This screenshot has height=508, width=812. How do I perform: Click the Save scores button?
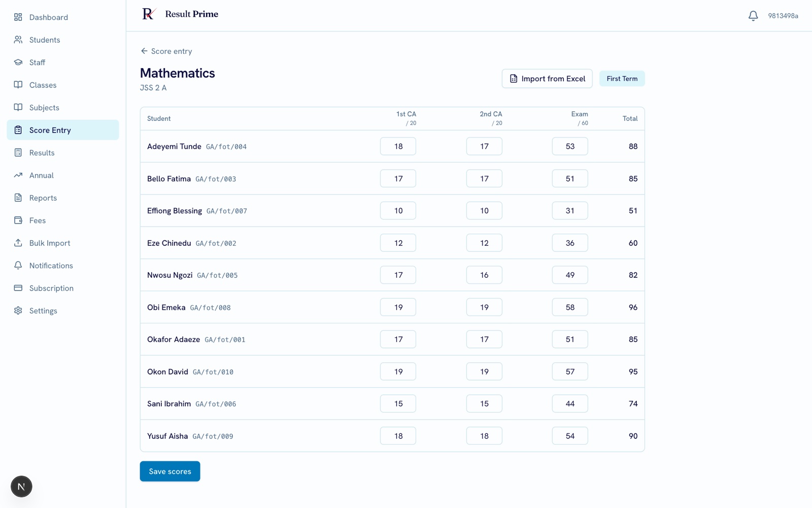[x=170, y=471]
